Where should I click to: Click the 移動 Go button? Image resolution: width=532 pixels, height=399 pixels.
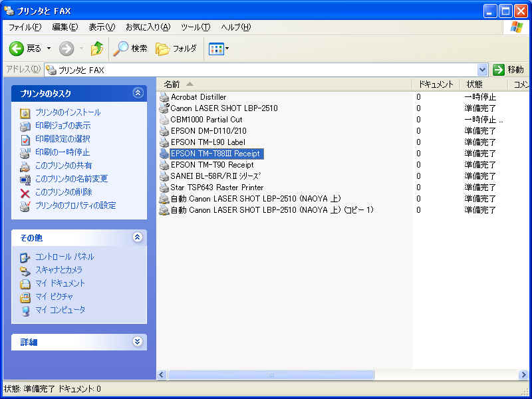pos(508,70)
